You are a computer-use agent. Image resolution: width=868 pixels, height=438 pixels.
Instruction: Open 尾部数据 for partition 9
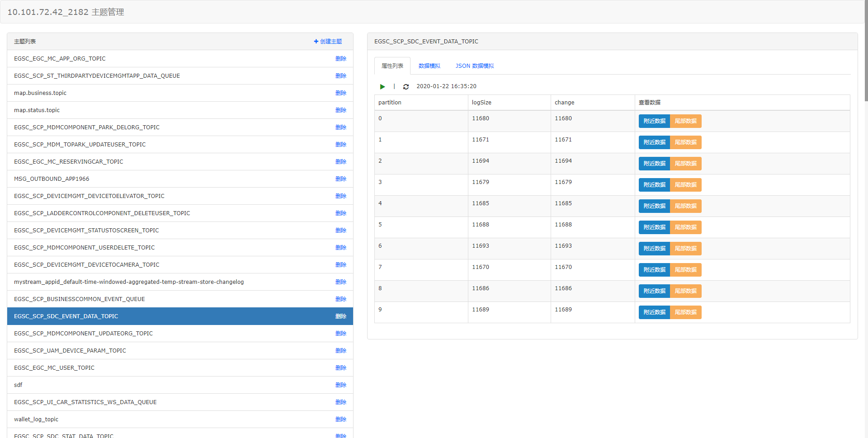[685, 312]
